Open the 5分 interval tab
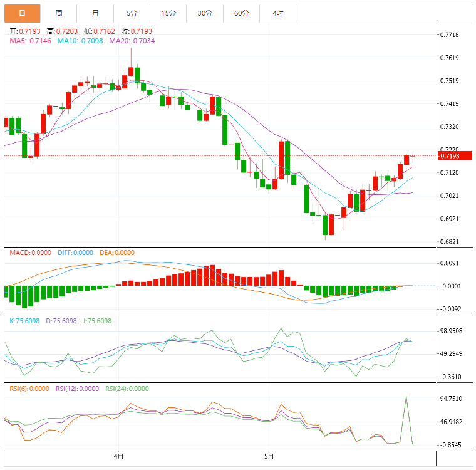The width and height of the screenshot is (476, 470). pos(132,13)
